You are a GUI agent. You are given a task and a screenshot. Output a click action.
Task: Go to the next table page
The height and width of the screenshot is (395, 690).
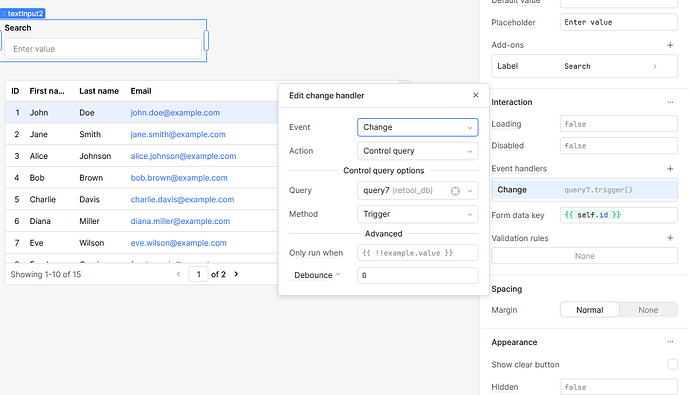[x=236, y=274]
